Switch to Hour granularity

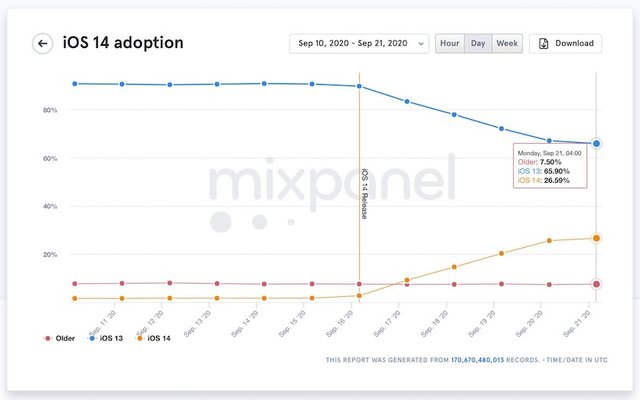[450, 43]
